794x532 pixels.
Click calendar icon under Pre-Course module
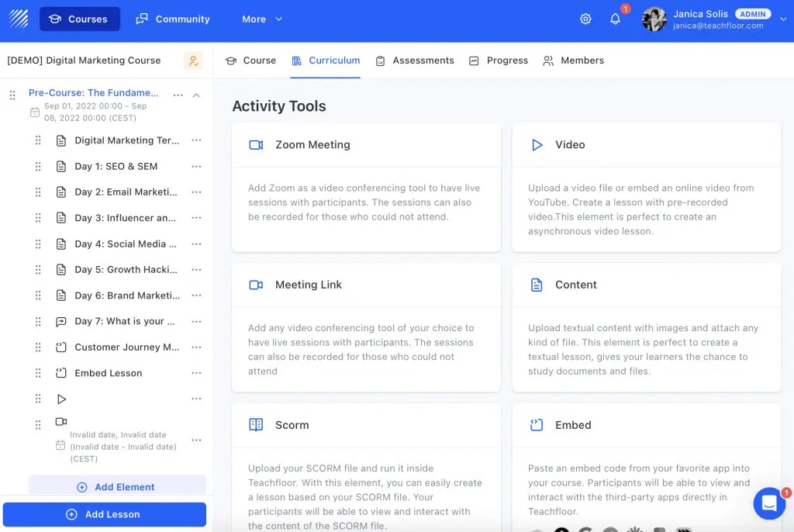pyautogui.click(x=34, y=112)
